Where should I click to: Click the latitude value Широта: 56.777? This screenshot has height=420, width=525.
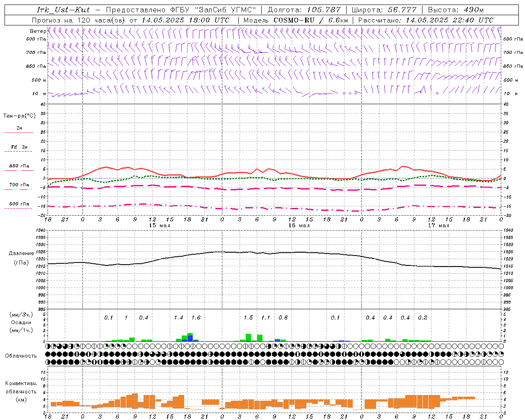pos(384,10)
